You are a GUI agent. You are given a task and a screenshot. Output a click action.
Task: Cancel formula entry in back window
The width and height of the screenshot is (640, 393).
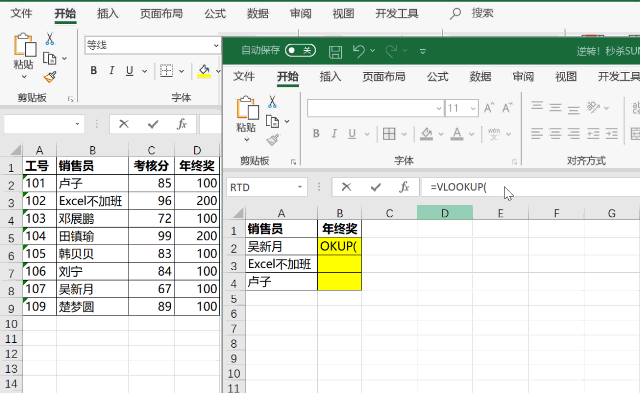(124, 124)
